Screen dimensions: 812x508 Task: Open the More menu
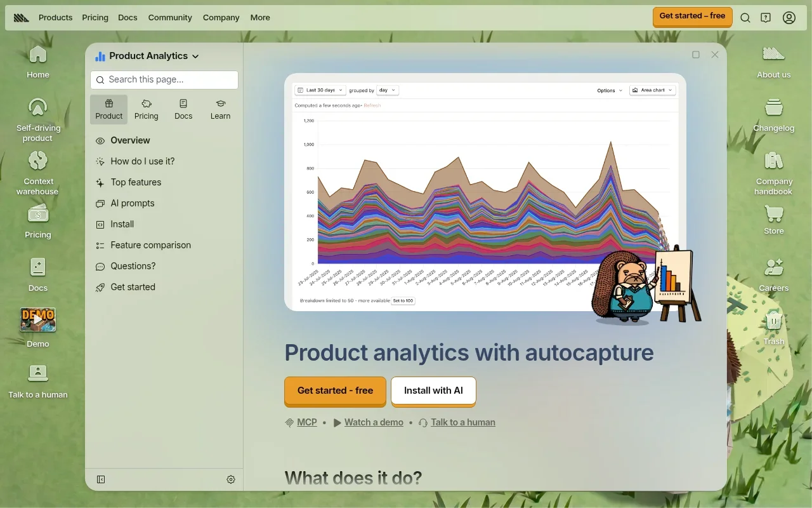coord(260,18)
